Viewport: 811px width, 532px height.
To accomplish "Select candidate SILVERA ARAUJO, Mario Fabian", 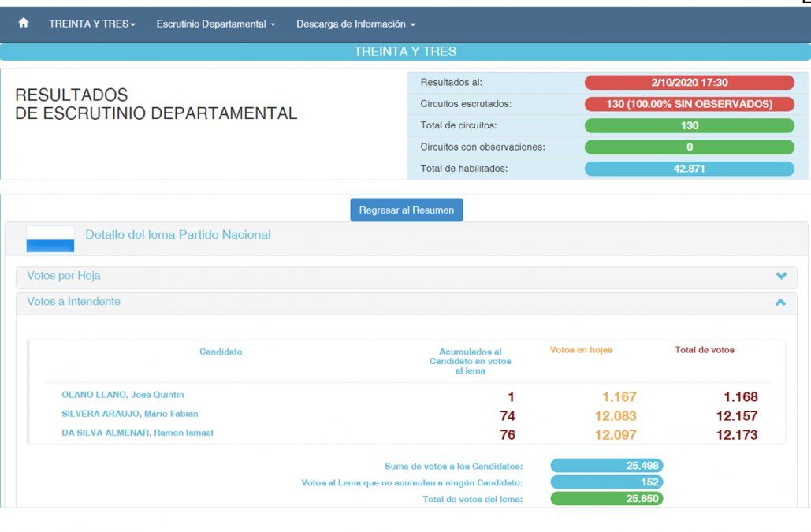I will click(x=130, y=414).
